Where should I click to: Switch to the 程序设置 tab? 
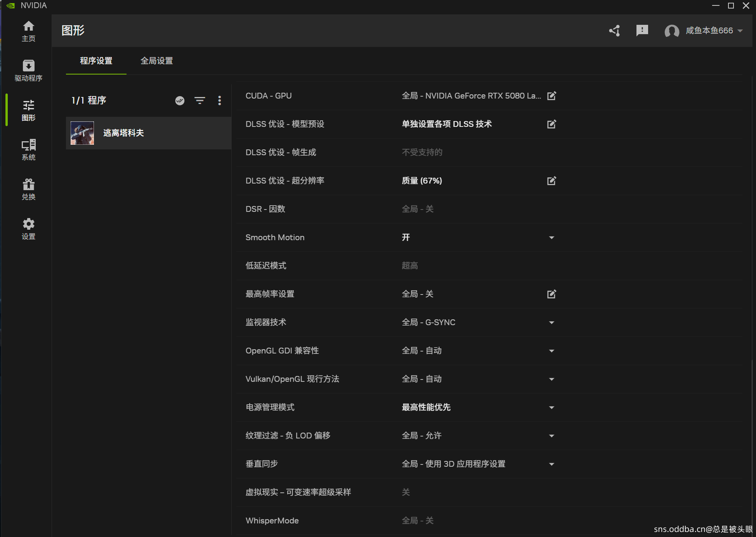click(x=96, y=61)
